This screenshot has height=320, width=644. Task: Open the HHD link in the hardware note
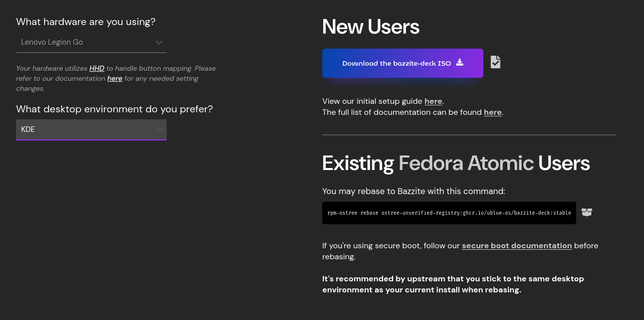point(97,68)
